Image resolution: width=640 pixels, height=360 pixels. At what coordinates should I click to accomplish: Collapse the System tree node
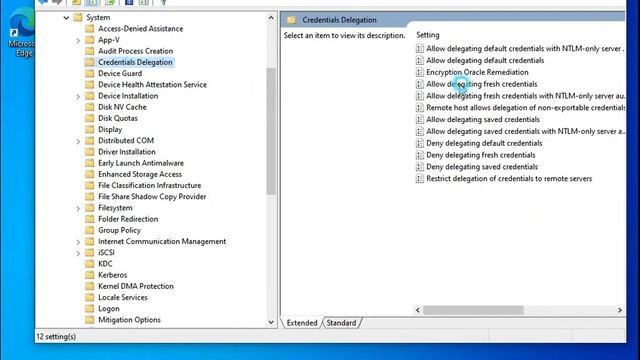coord(66,18)
